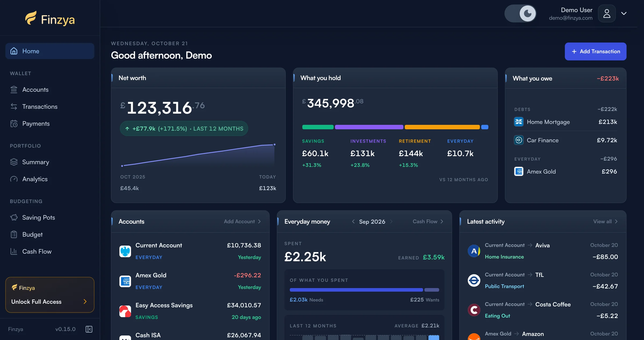
Task: Open the user profile avatar icon
Action: 607,13
